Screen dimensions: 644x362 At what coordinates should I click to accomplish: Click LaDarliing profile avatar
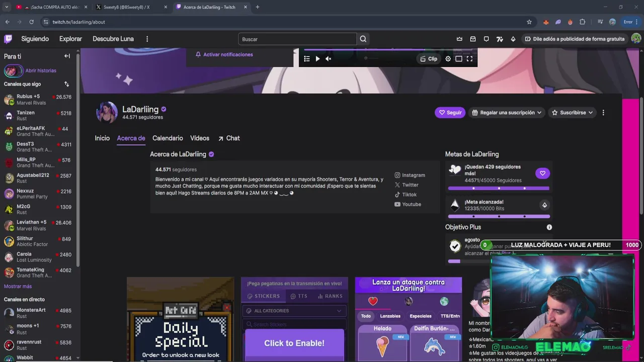107,113
